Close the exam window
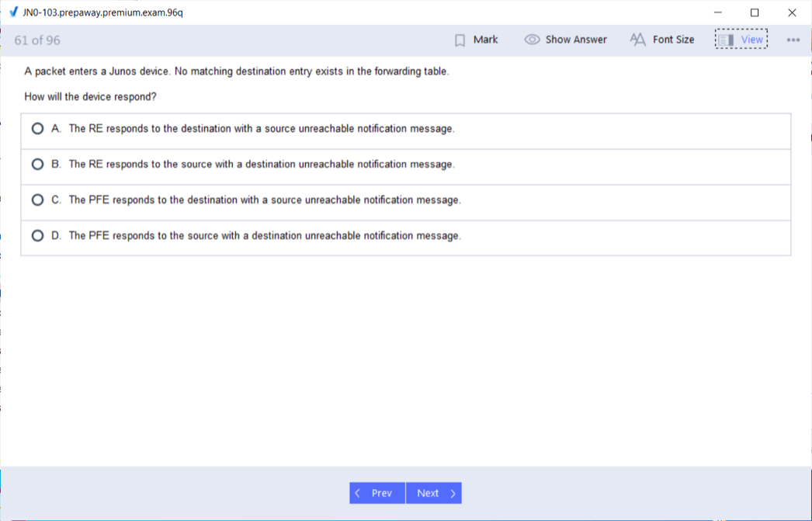 click(792, 12)
